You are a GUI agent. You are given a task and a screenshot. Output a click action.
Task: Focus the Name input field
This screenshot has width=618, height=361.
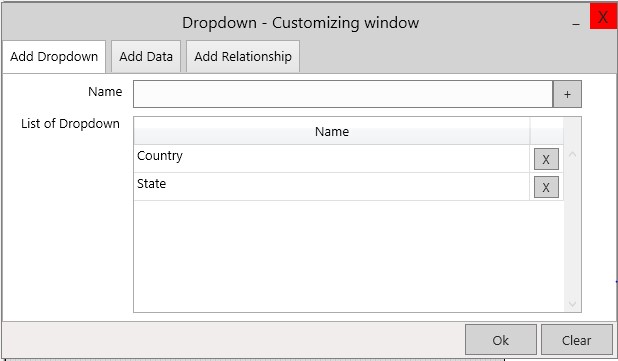pos(343,94)
